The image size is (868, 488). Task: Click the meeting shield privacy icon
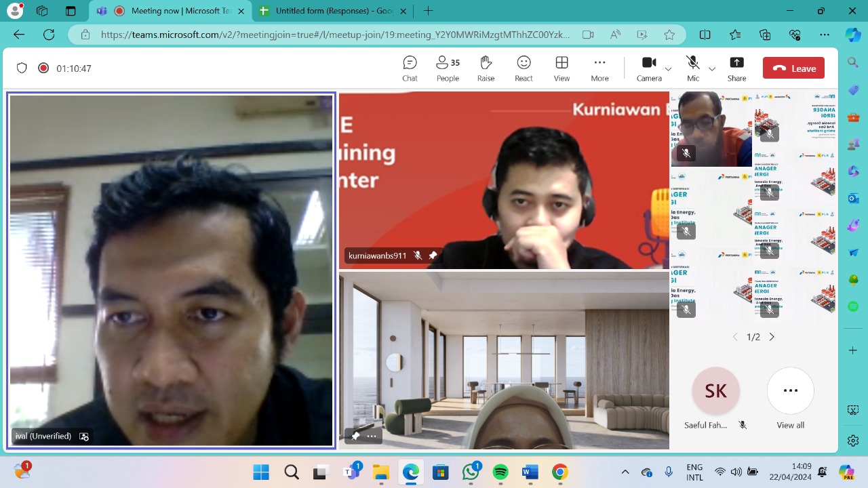(x=22, y=68)
